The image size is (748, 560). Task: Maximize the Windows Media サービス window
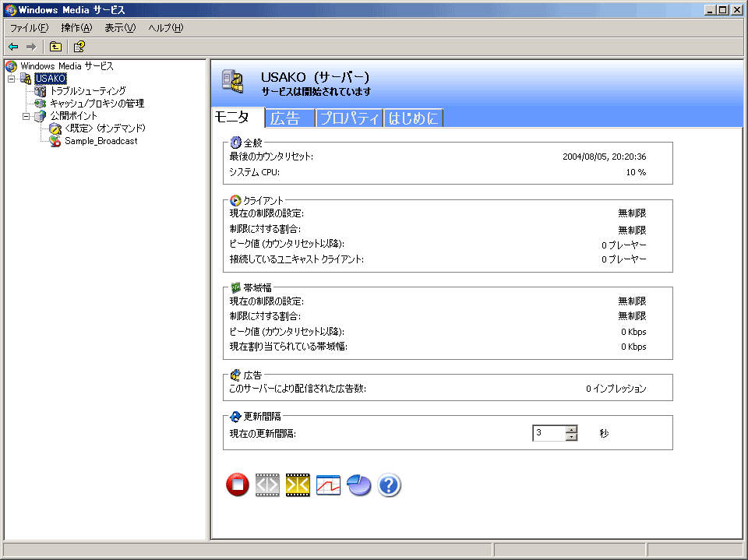tap(723, 9)
